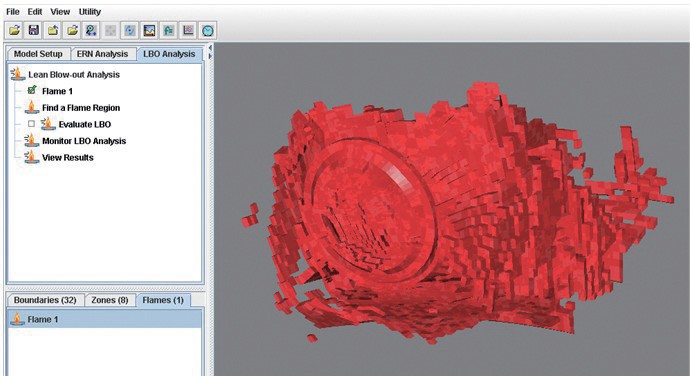Open the fx function toolbar icon
691x376 pixels.
169,30
